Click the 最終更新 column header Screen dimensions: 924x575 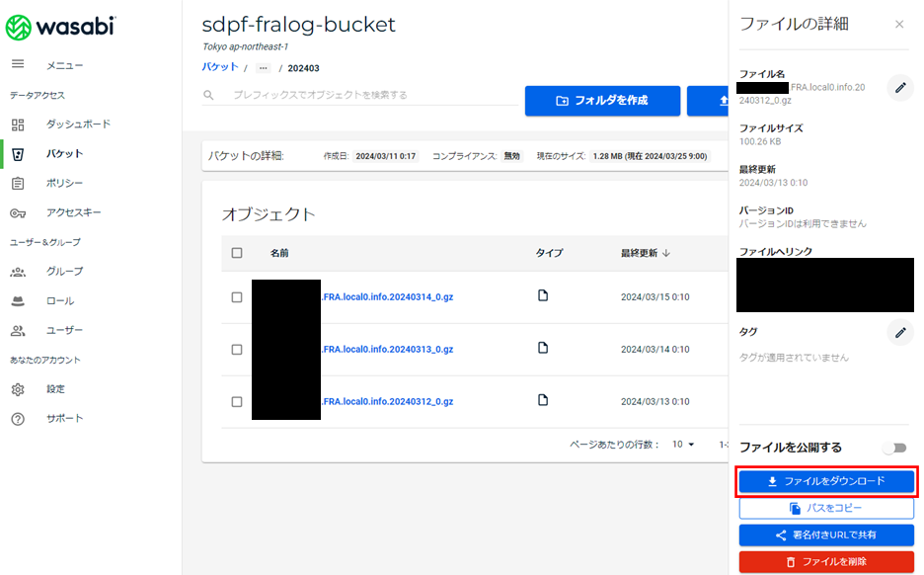[639, 253]
